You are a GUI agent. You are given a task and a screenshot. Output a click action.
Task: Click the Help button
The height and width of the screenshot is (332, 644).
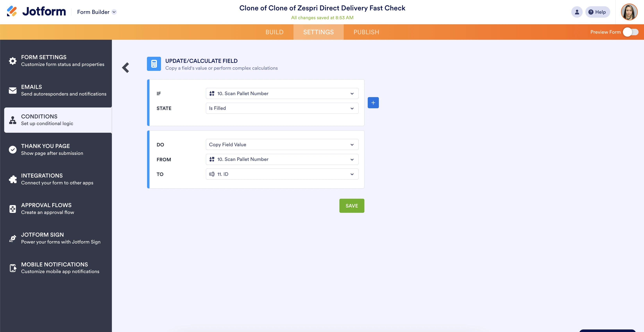click(597, 12)
